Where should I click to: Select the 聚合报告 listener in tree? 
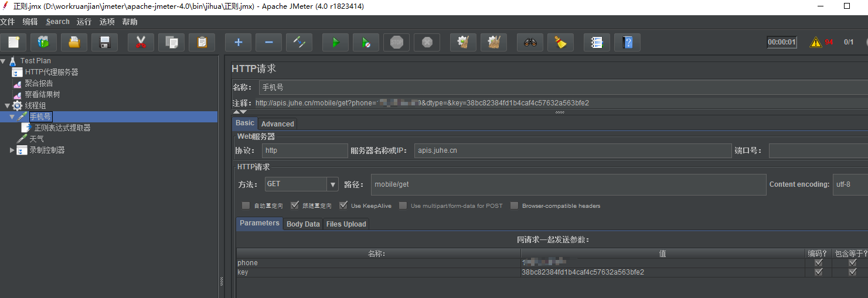tap(39, 83)
